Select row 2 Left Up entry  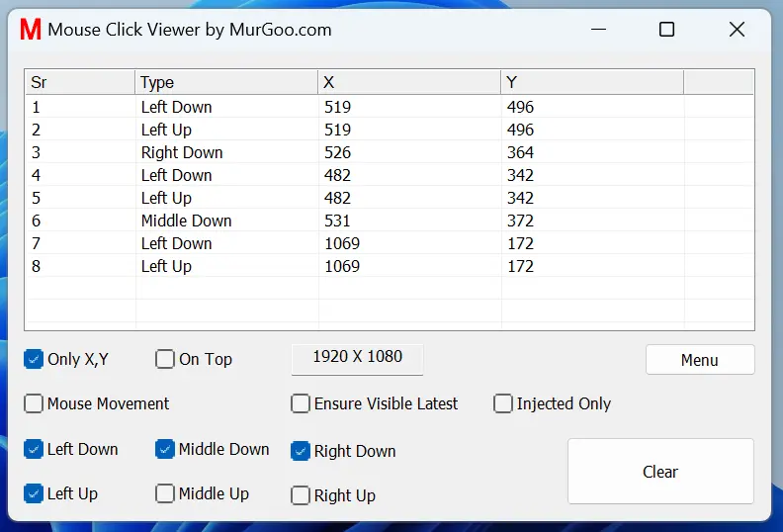click(x=390, y=130)
